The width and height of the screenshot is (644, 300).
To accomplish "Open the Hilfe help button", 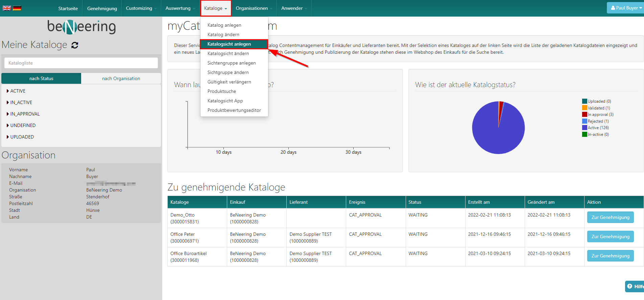I will pyautogui.click(x=635, y=286).
